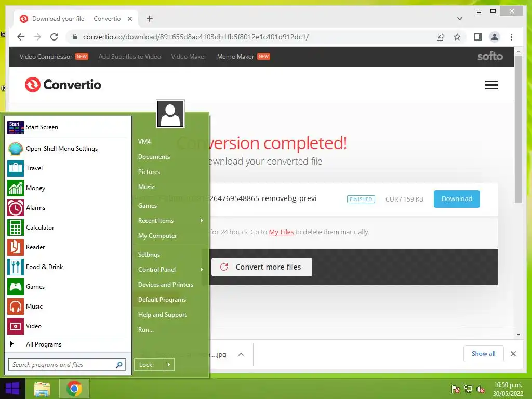This screenshot has width=532, height=399.
Task: Click the muted volume tray icon
Action: pos(480,389)
